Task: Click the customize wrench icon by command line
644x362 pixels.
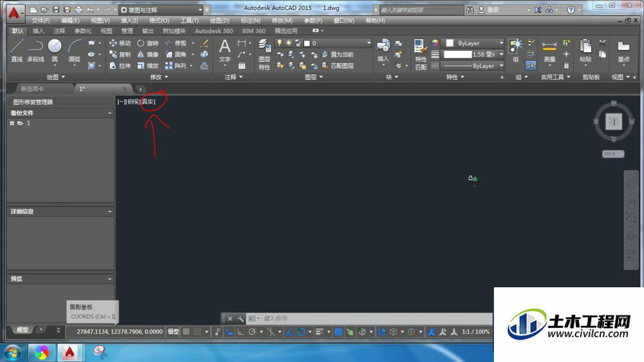Action: coord(241,318)
